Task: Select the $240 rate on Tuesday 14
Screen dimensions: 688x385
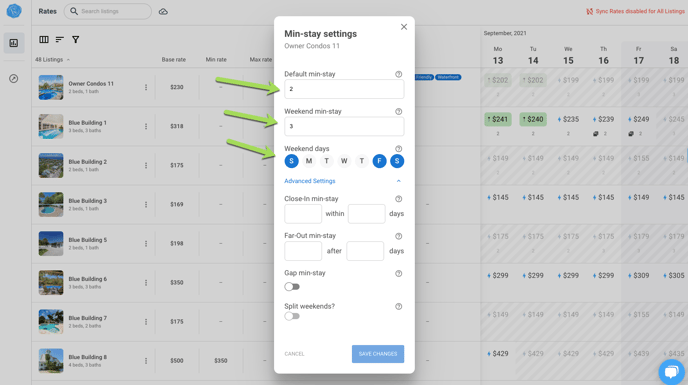Action: 533,119
